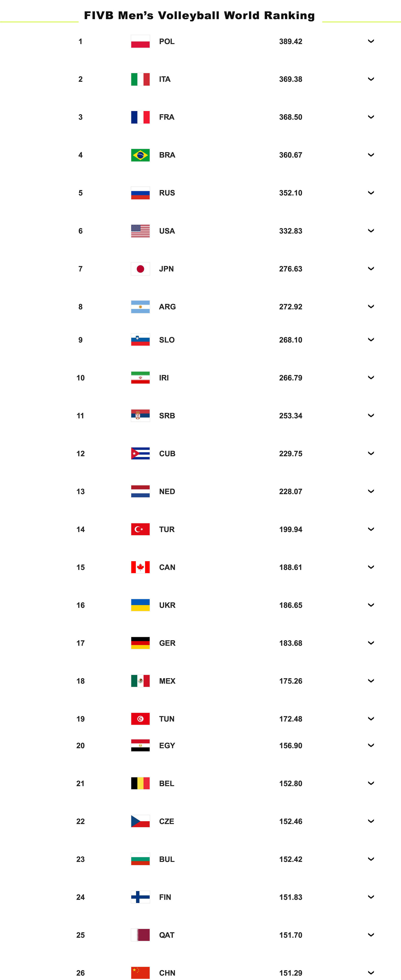
Task: Open the IRI row dropdown chevron
Action: tap(371, 377)
